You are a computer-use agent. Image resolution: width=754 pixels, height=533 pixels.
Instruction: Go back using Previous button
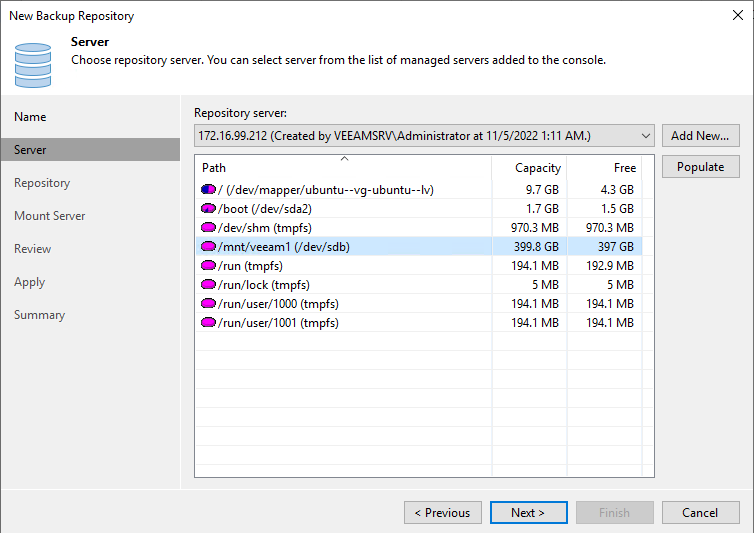[x=442, y=513]
